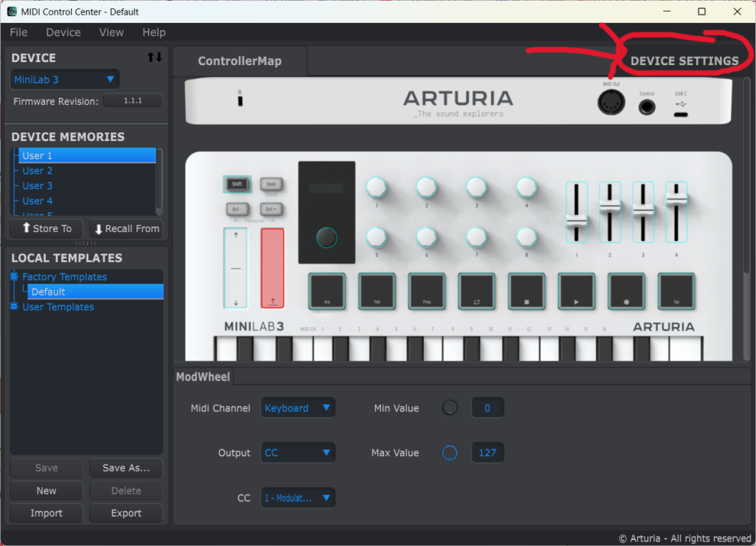Select the loop pad
The image size is (756, 546).
[477, 291]
